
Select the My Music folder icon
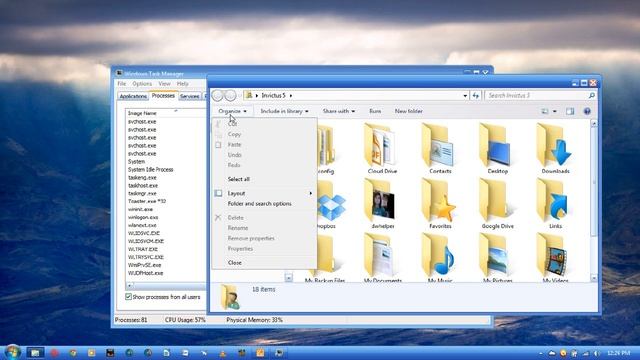(438, 255)
